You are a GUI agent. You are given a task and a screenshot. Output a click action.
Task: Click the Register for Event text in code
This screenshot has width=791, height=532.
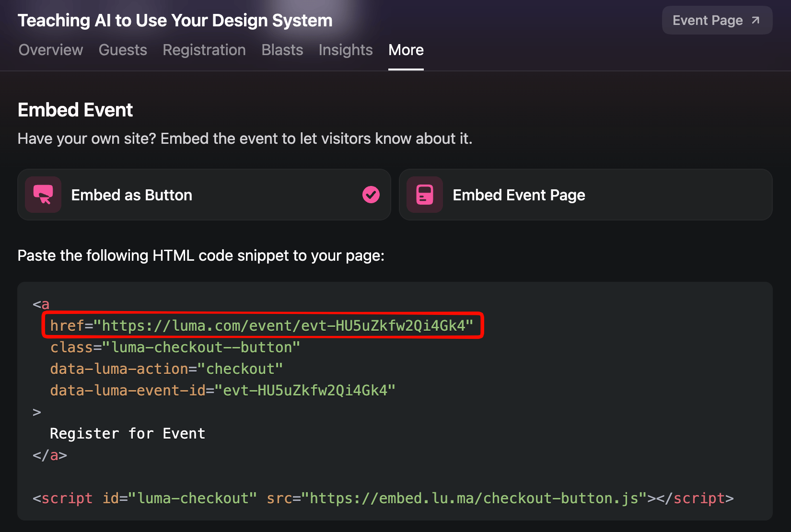click(x=128, y=434)
